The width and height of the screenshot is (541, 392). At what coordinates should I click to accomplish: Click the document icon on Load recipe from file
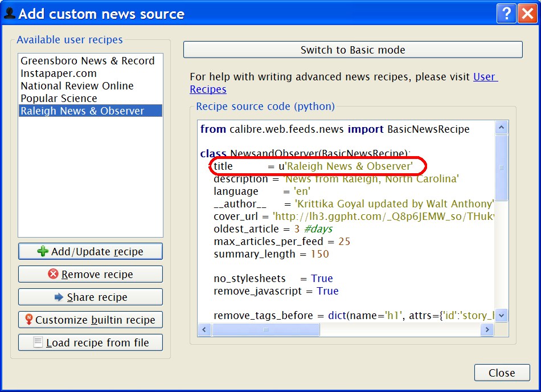38,342
